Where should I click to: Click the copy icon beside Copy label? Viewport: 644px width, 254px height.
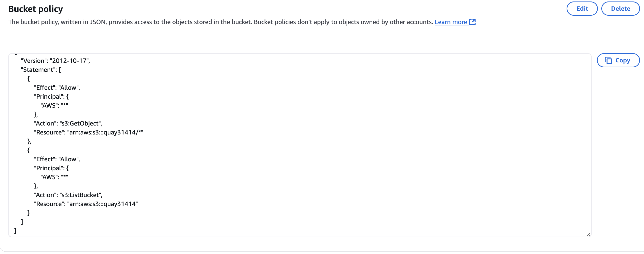[x=608, y=60]
